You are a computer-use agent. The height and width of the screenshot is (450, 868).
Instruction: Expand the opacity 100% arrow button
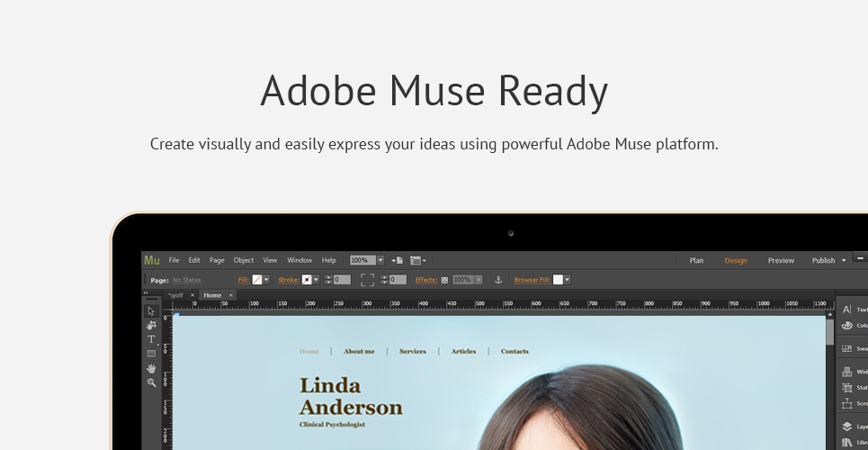pyautogui.click(x=479, y=280)
